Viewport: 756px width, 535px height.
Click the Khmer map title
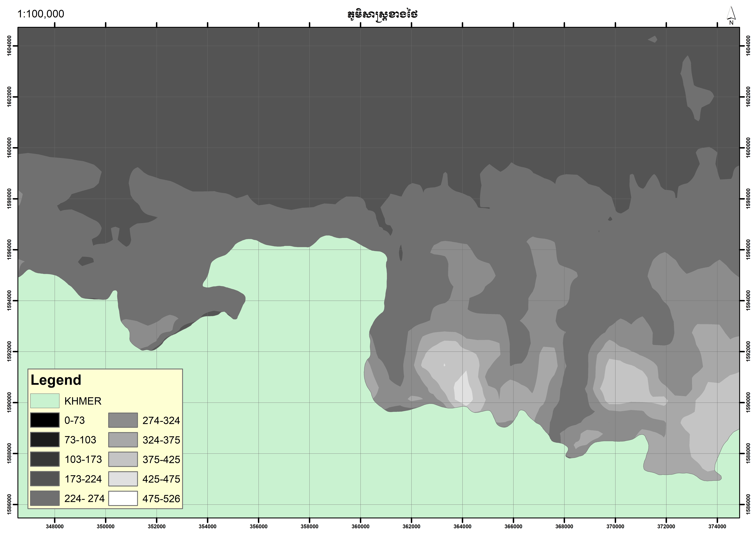383,15
